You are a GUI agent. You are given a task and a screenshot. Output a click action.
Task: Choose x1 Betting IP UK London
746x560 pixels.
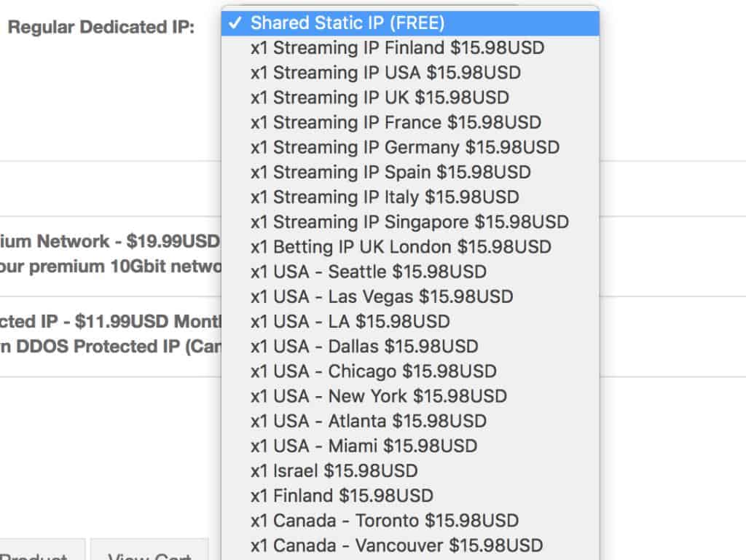pyautogui.click(x=410, y=247)
